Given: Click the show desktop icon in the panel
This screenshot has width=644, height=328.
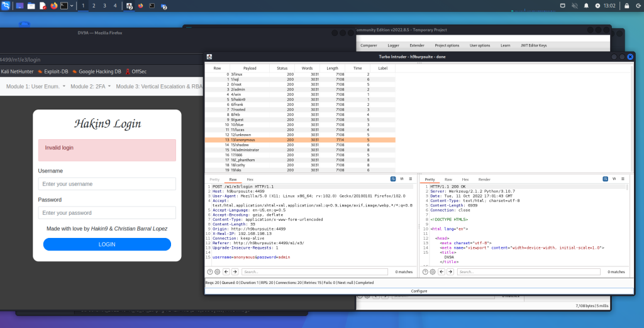Looking at the screenshot, I should coord(19,6).
